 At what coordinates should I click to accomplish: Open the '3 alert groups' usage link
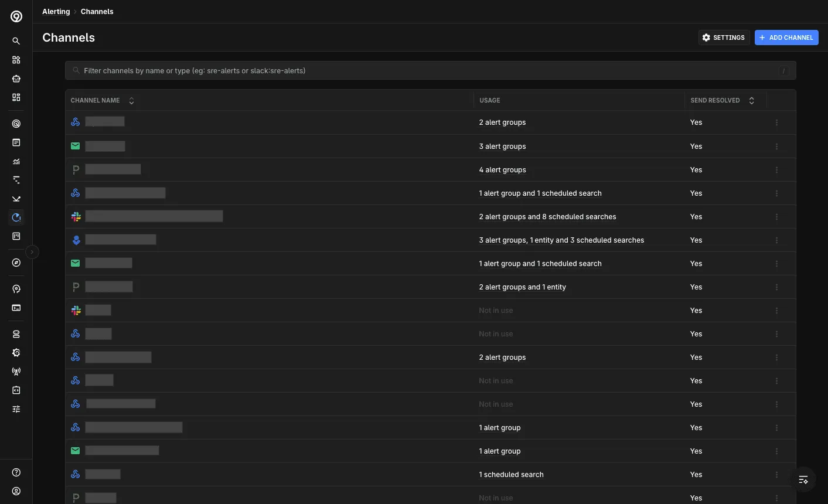pos(502,147)
